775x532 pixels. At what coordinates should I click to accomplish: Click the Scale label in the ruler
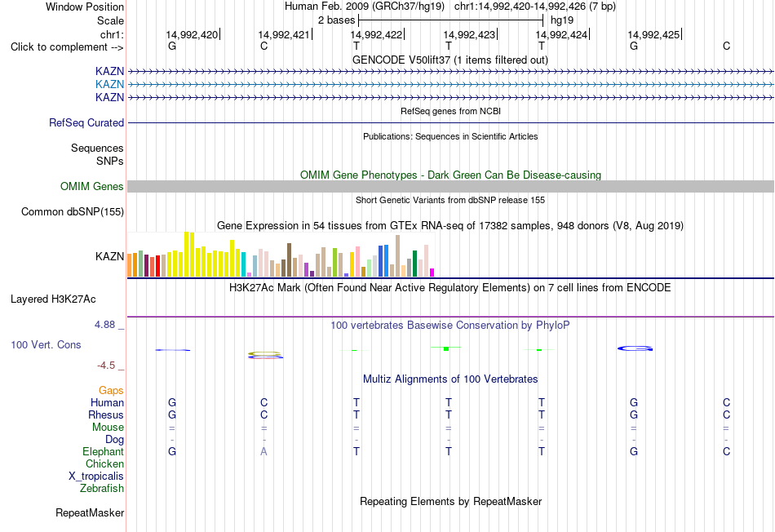[110, 20]
